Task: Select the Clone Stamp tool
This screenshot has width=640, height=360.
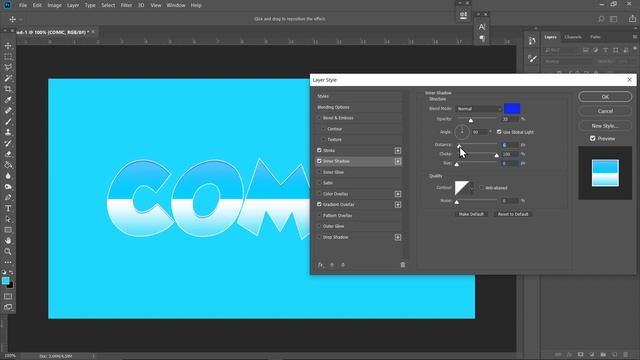Action: 8,132
